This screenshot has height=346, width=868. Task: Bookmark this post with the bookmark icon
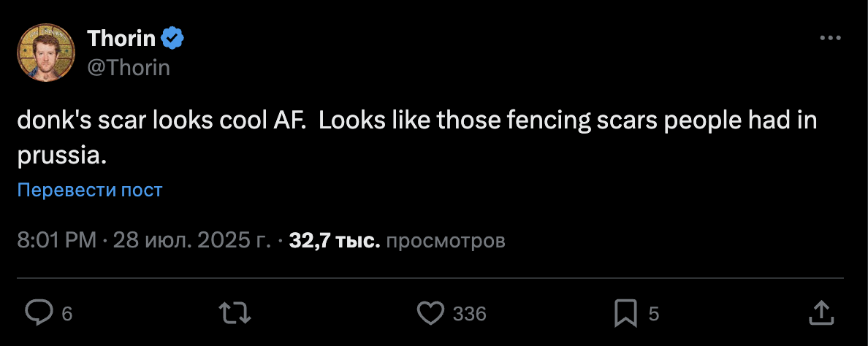pyautogui.click(x=626, y=313)
